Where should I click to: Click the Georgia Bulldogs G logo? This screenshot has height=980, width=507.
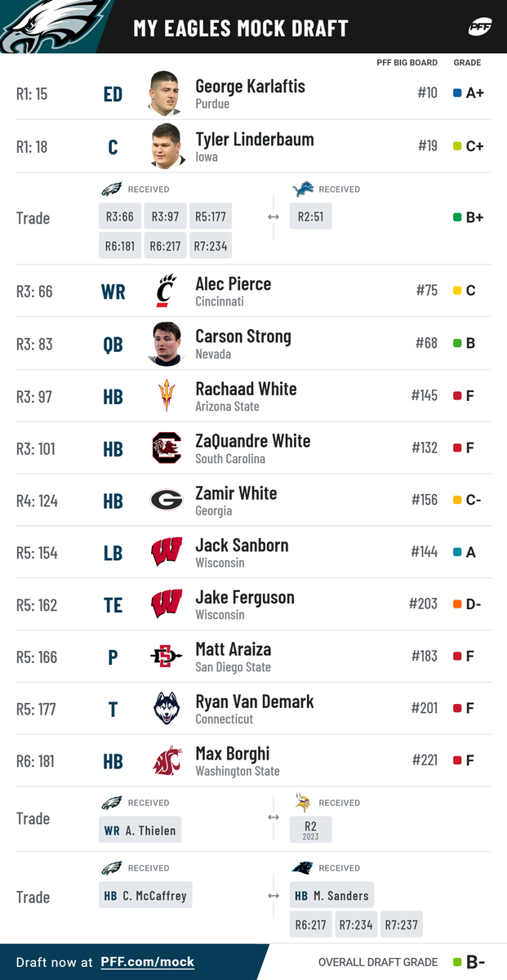(167, 500)
